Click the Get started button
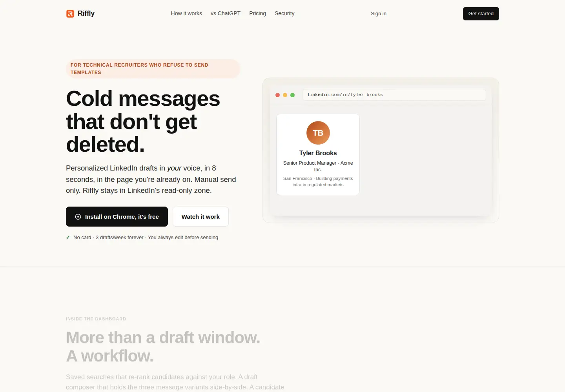 coord(481,14)
